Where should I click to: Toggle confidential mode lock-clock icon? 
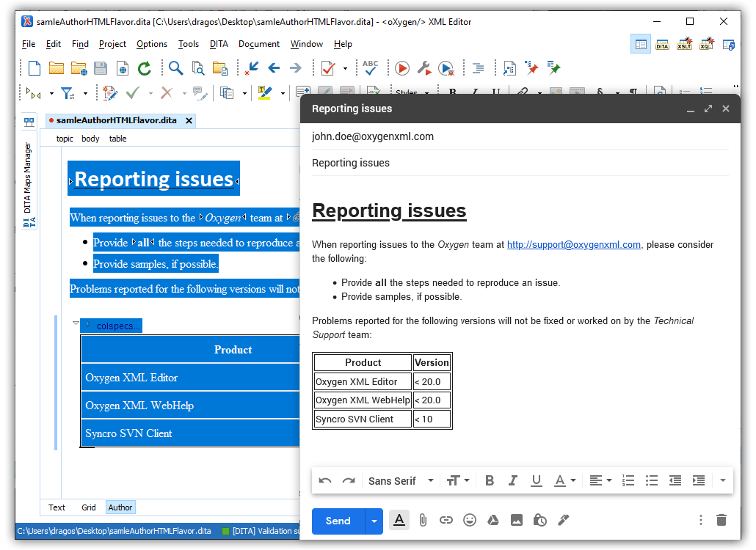tap(539, 520)
